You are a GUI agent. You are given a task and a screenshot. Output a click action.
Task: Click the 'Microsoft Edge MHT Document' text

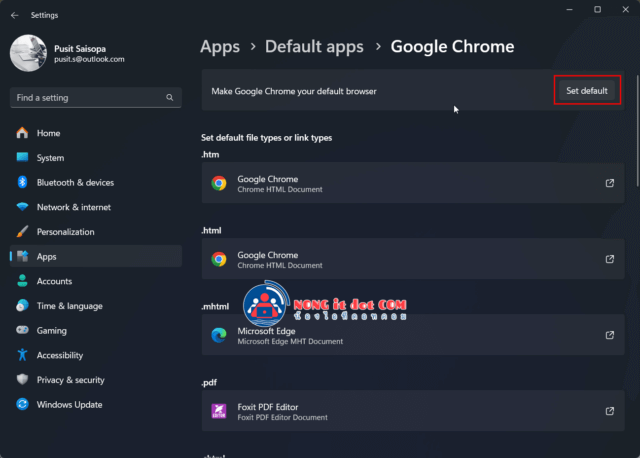pyautogui.click(x=290, y=341)
